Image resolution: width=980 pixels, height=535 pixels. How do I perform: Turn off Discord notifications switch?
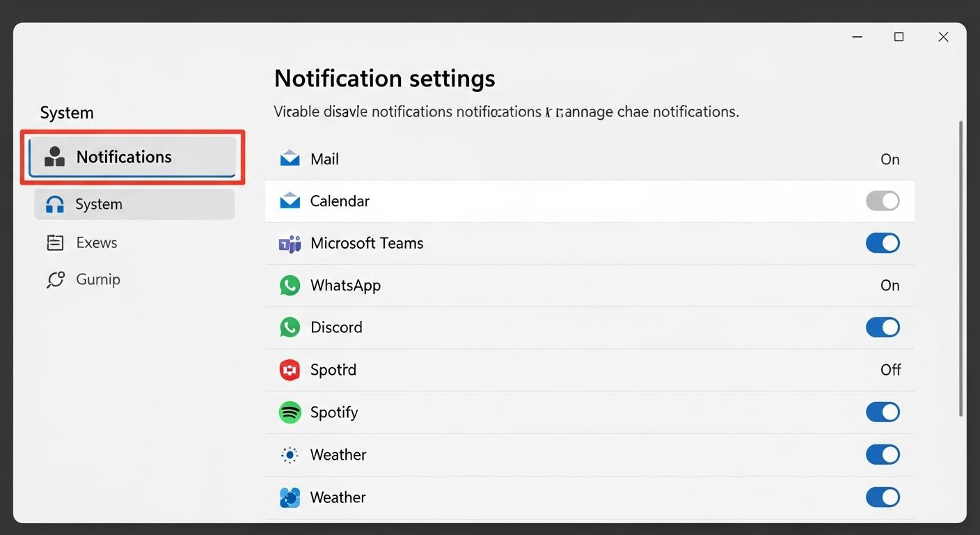[x=883, y=327]
